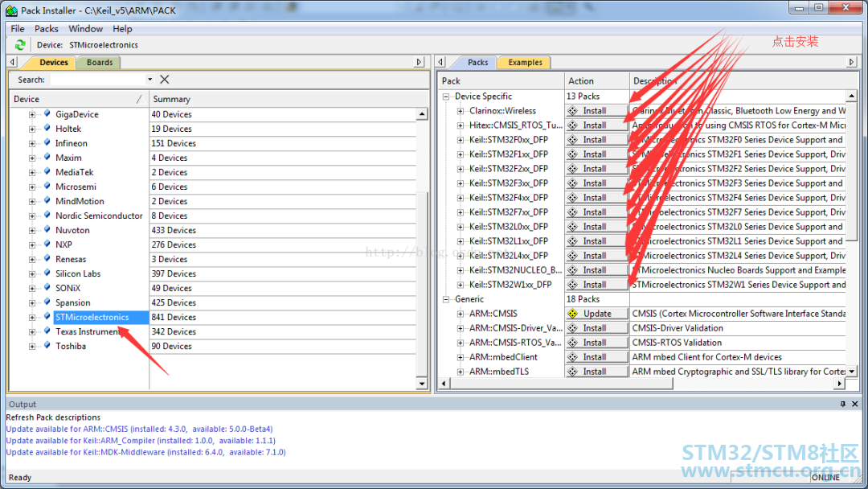Expand the Texas Instruments node

pyautogui.click(x=32, y=331)
